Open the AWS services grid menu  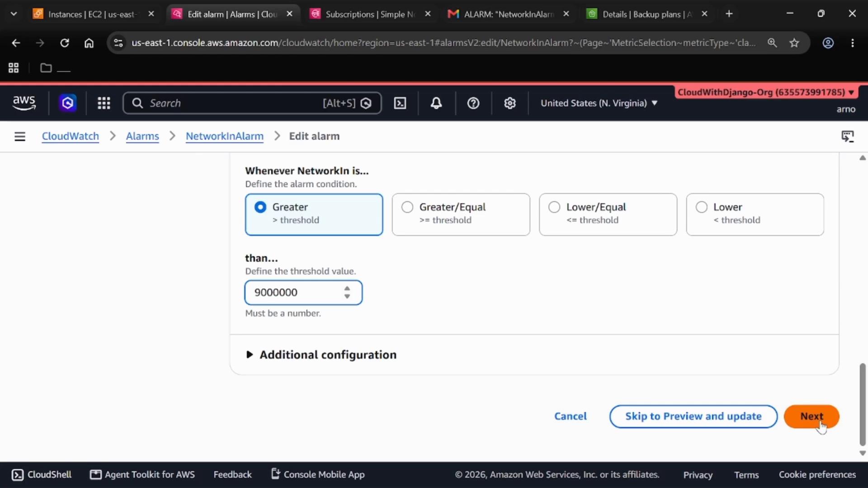click(104, 103)
